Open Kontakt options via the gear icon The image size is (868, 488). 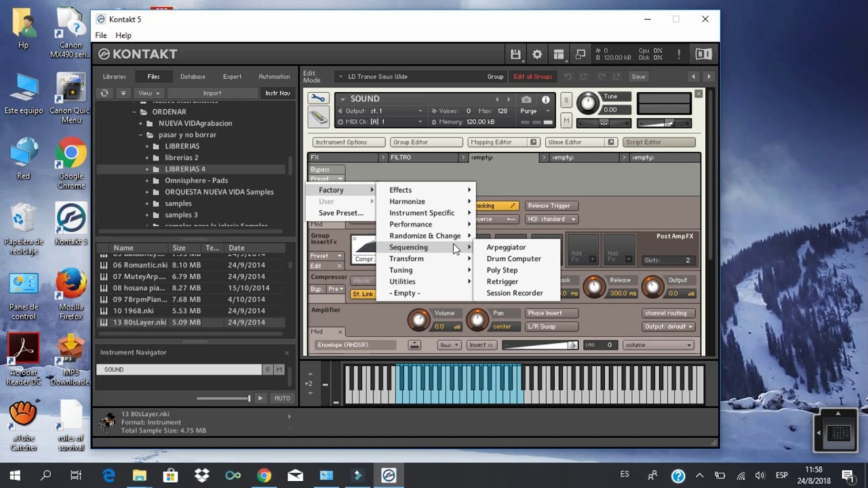tap(537, 54)
